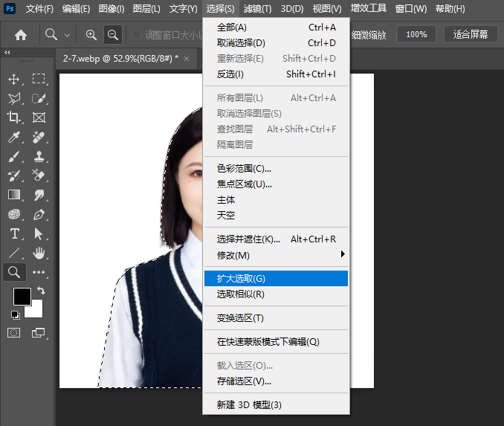Expand the 修改(M) submenu arrow
Screen dimensions: 504x426
click(343, 254)
